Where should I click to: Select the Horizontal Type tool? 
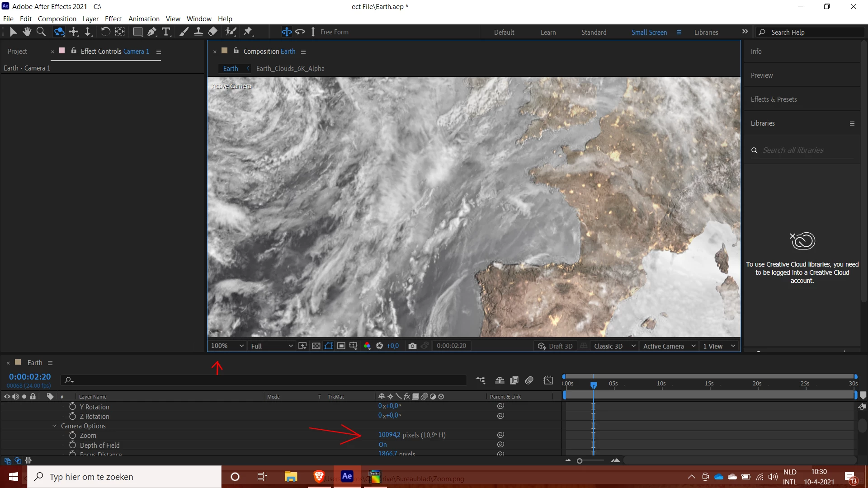166,32
